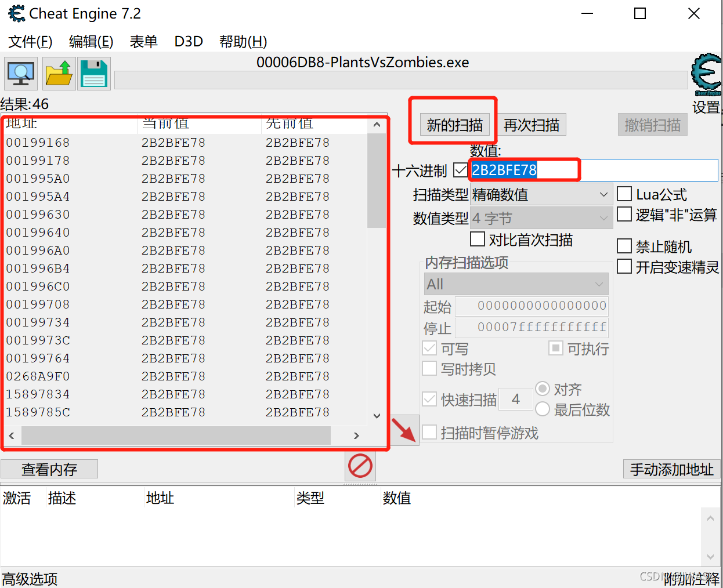723x588 pixels.
Task: Add an address via 手动添加地址
Action: (x=672, y=469)
